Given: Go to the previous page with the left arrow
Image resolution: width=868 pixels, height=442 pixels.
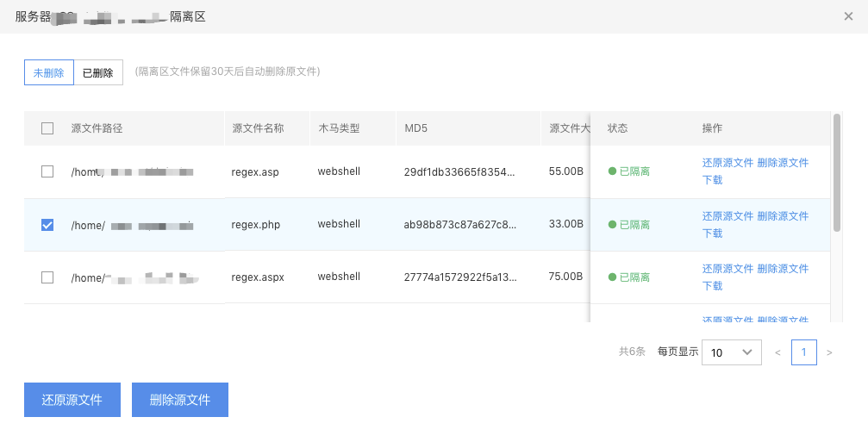Looking at the screenshot, I should tap(777, 352).
